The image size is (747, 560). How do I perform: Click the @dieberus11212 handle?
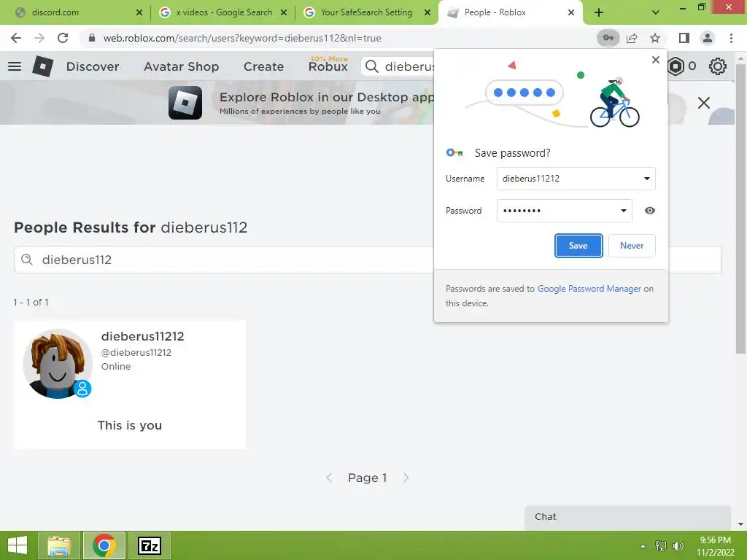click(x=136, y=352)
